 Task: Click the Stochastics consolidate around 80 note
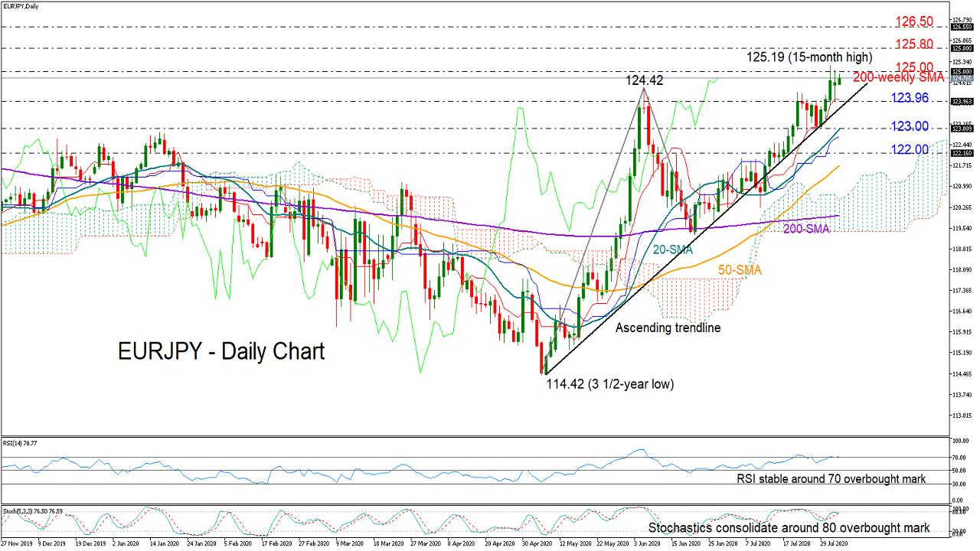pos(789,528)
